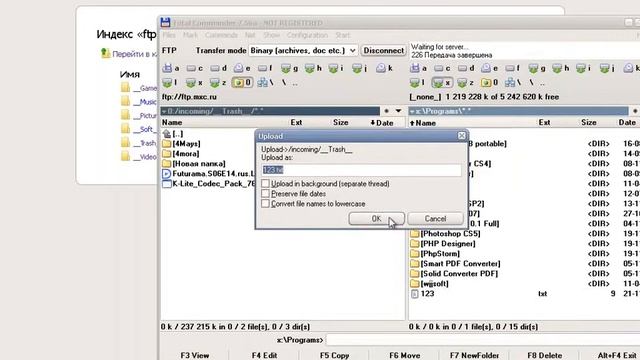The image size is (640, 360).
Task: Open the Net menu
Action: pyautogui.click(x=250, y=35)
